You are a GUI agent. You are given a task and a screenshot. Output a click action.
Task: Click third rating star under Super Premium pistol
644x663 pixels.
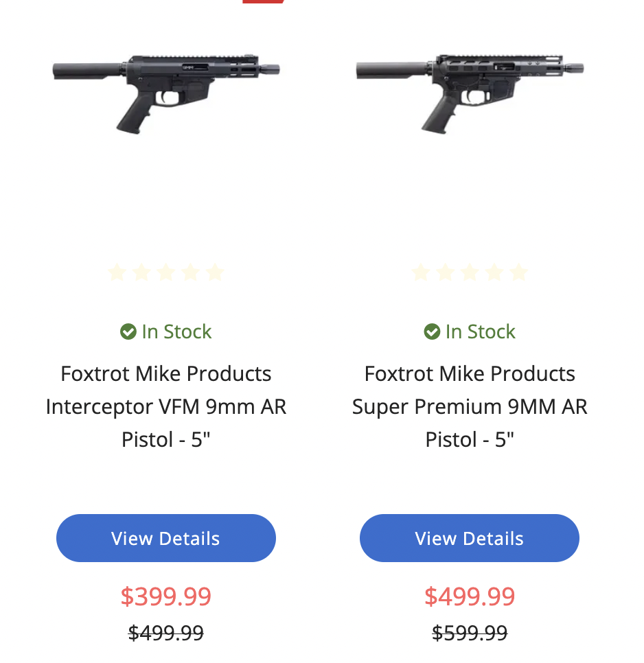(x=470, y=272)
